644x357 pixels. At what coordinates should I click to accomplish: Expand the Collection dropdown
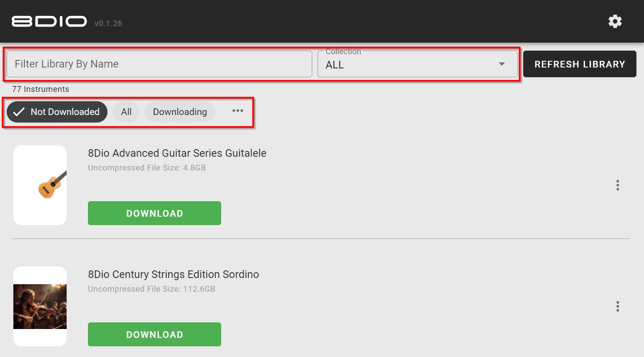(x=417, y=64)
